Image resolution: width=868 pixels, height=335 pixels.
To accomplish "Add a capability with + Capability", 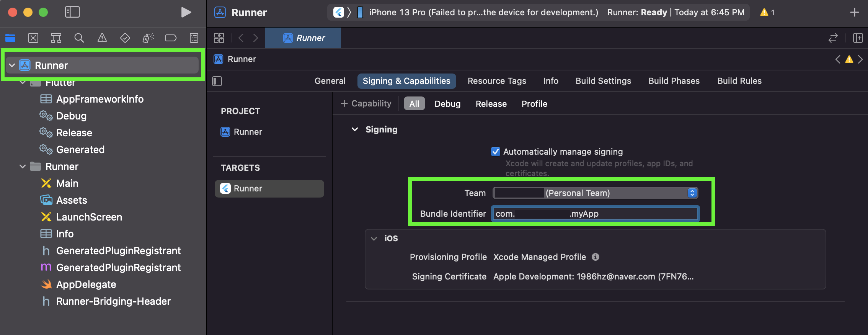I will click(366, 104).
